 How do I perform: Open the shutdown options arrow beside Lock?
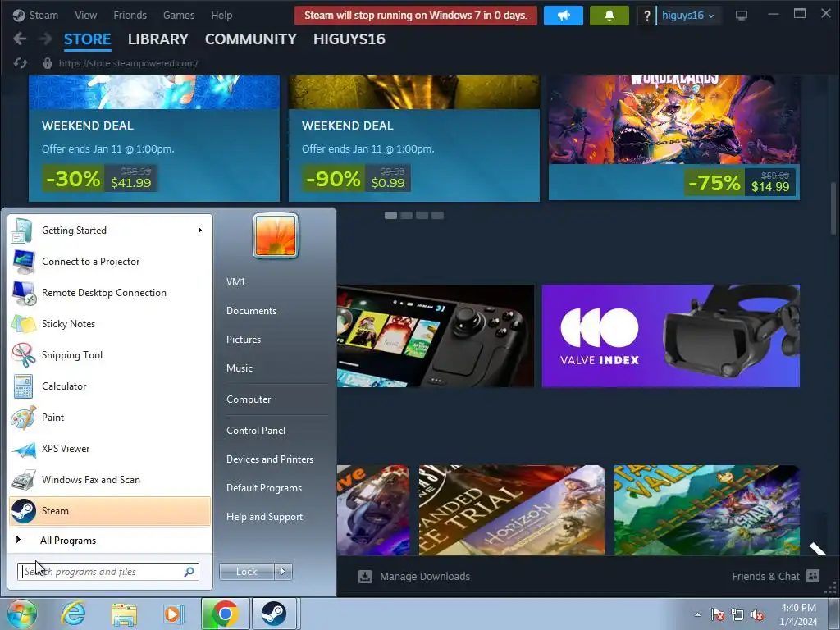(283, 572)
